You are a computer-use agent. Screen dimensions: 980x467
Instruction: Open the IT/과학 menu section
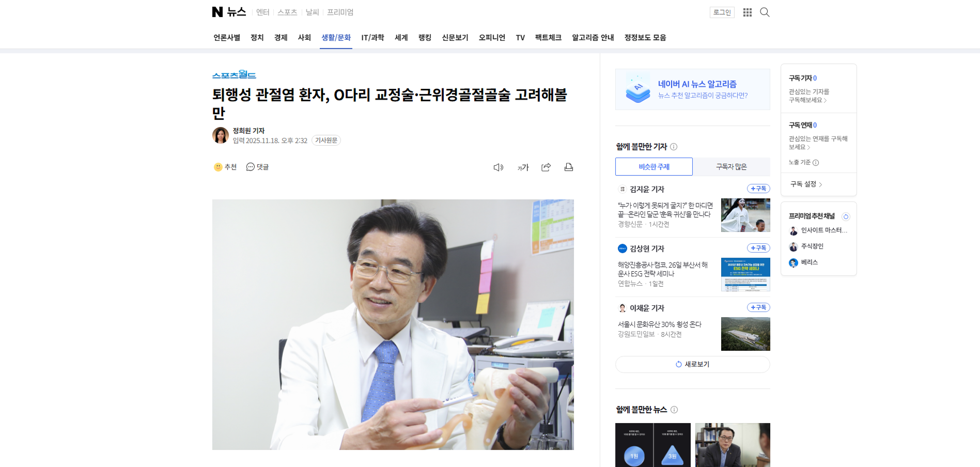(372, 38)
